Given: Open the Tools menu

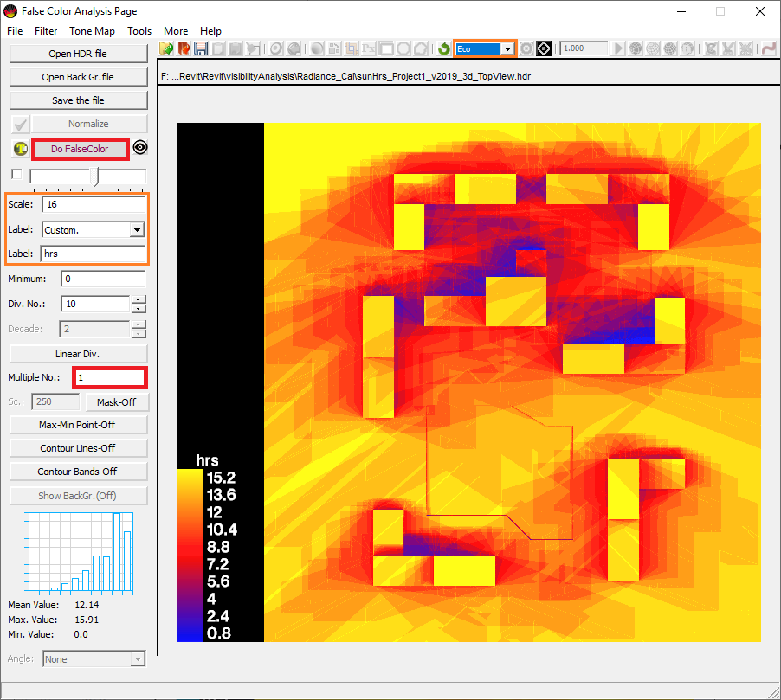Looking at the screenshot, I should pos(139,31).
